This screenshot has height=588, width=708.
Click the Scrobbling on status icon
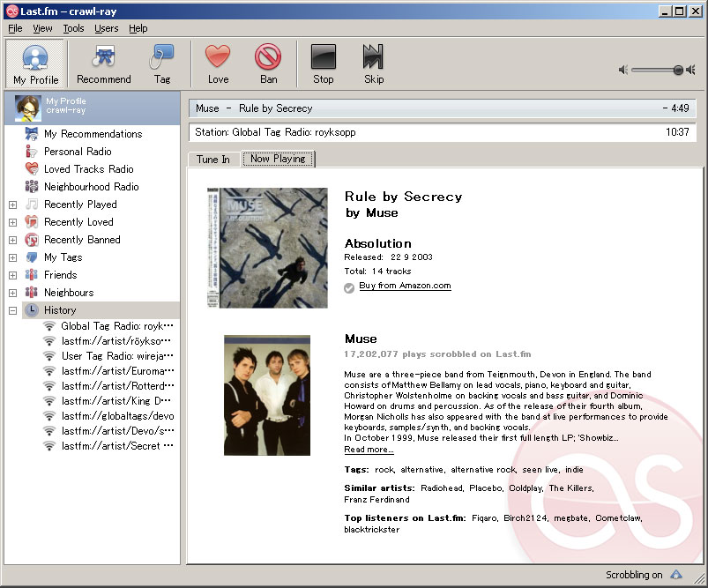click(676, 575)
